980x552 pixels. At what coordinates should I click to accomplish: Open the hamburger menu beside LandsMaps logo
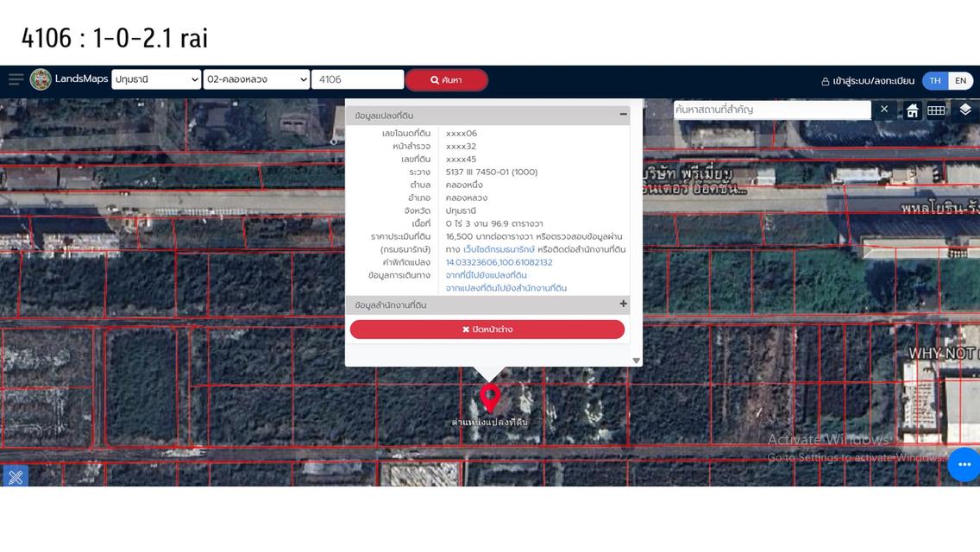click(x=16, y=79)
